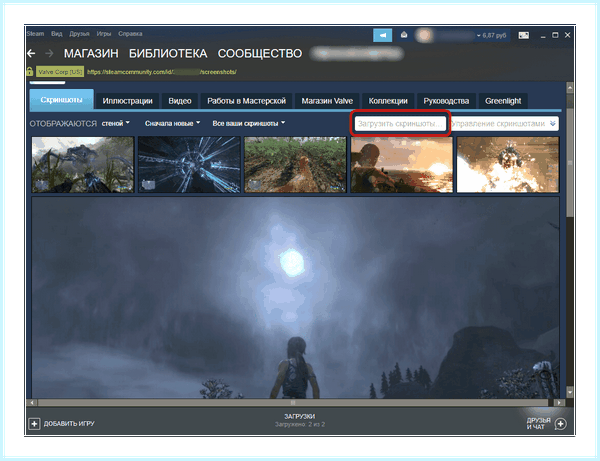The height and width of the screenshot is (461, 600).
Task: Open the 'Все ваши скриншоты' filter dropdown
Action: point(249,123)
